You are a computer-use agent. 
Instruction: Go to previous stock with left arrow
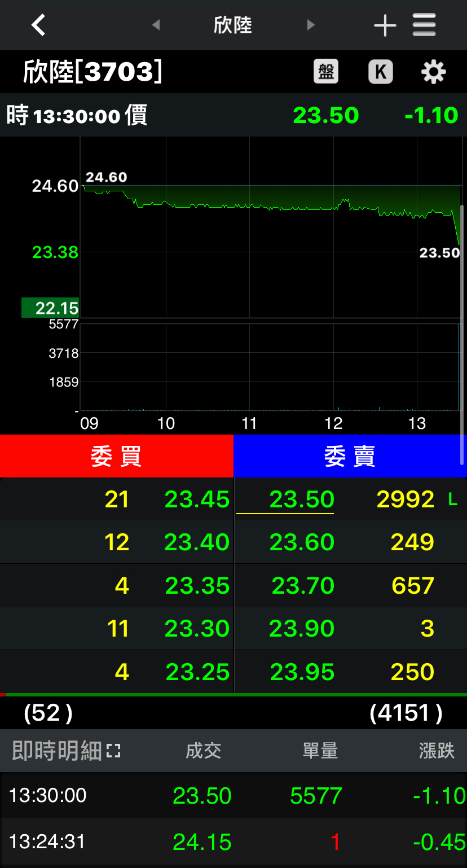point(156,25)
